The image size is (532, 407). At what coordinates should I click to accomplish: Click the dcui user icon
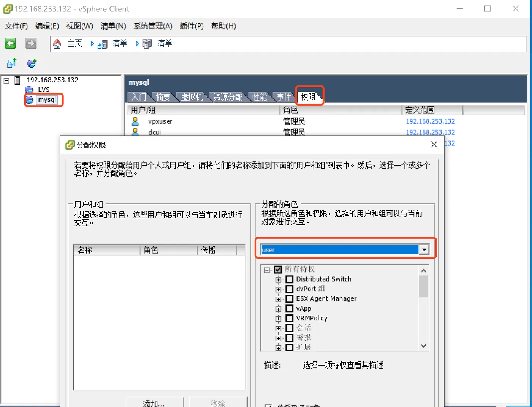pyautogui.click(x=135, y=131)
